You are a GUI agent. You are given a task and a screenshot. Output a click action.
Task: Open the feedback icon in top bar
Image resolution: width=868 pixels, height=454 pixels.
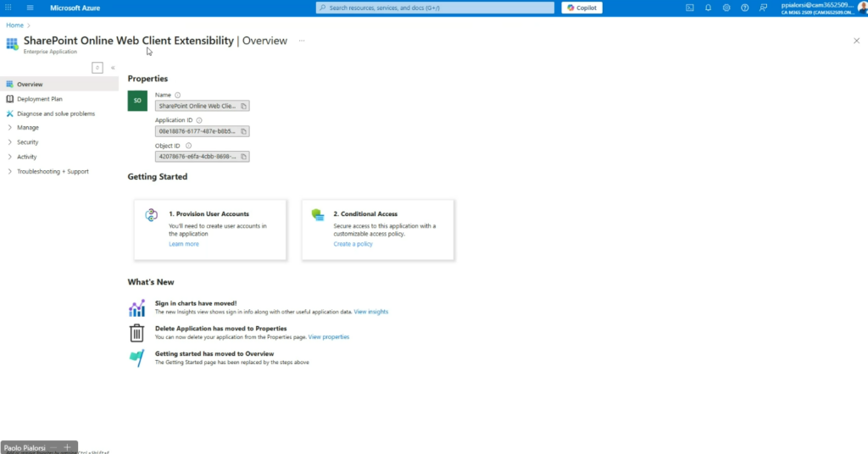click(764, 8)
